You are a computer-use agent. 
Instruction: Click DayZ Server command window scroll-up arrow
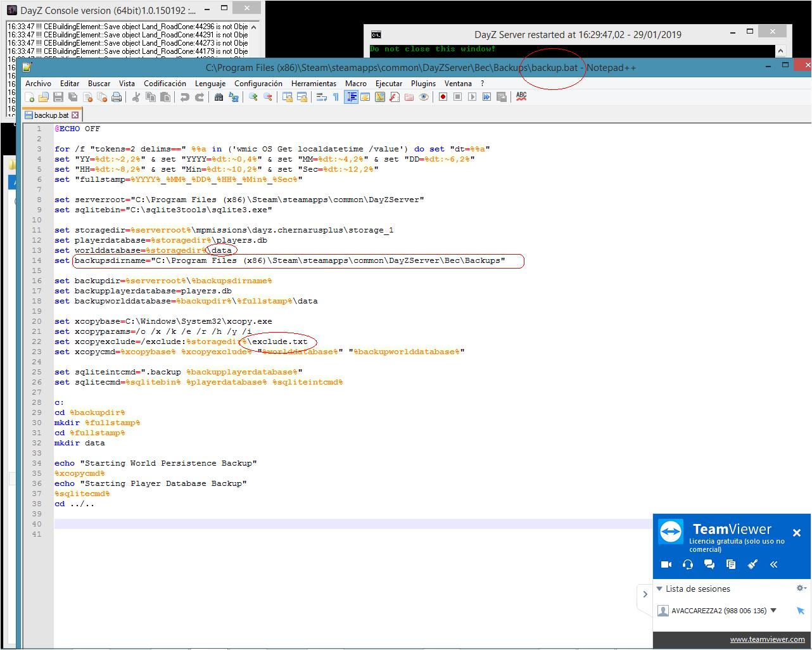pos(780,51)
